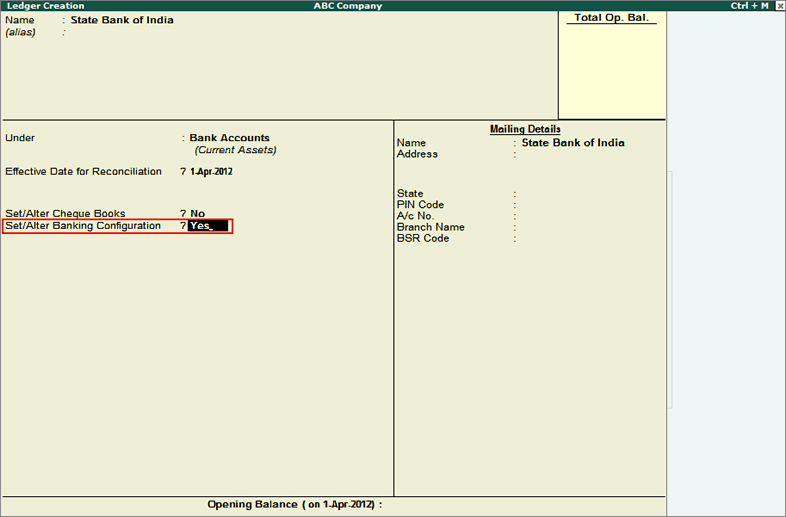Toggle Set/Alter Banking Configuration value Yes
The width and height of the screenshot is (786, 517).
coord(209,226)
